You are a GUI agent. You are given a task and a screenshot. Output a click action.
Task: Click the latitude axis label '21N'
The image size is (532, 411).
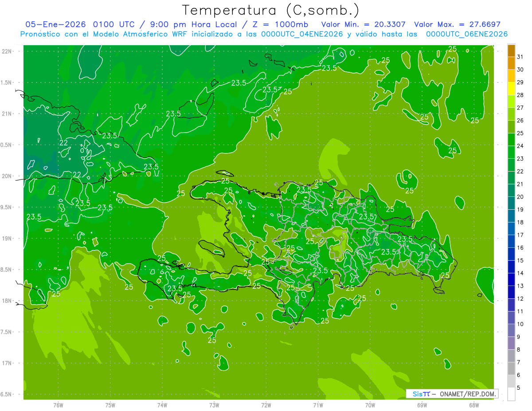[7, 114]
